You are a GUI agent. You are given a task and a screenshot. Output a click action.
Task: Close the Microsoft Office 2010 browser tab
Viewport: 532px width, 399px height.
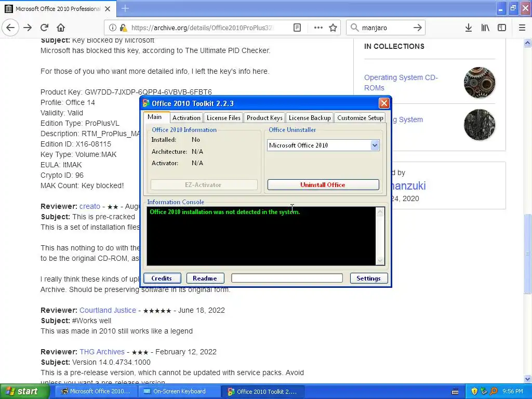[108, 9]
